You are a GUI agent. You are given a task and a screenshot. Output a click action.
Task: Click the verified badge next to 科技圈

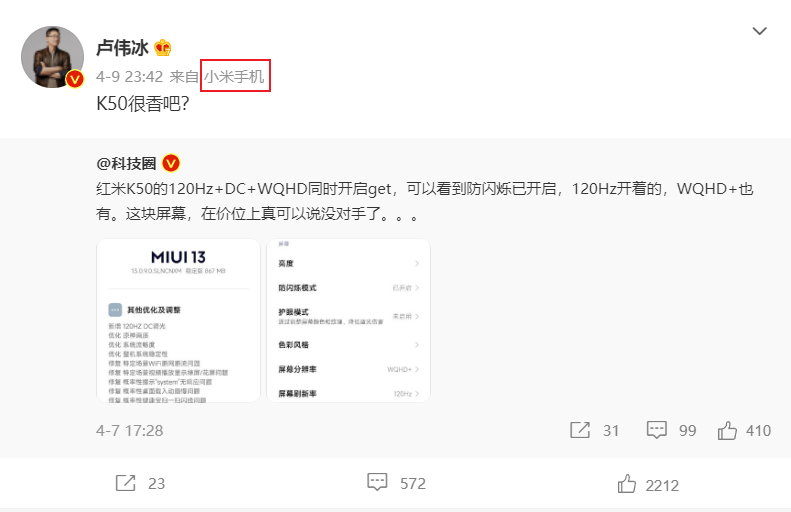171,163
